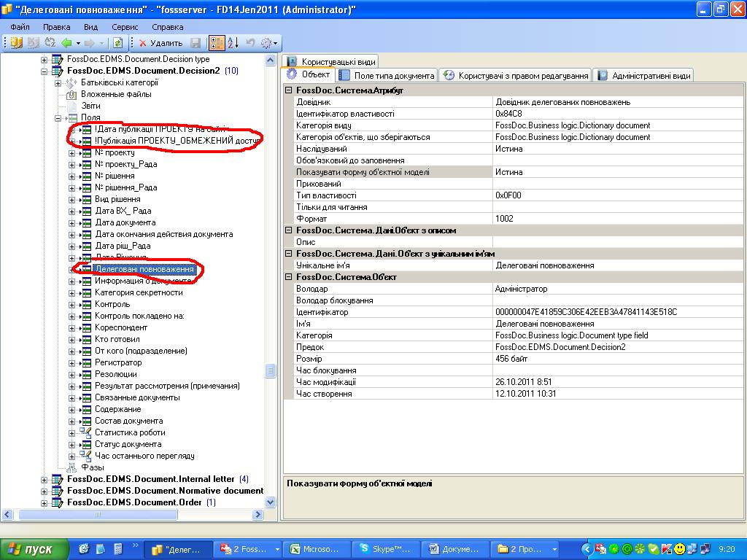The image size is (747, 560).
Task: Collapse the Поля tree node
Action: pos(58,117)
